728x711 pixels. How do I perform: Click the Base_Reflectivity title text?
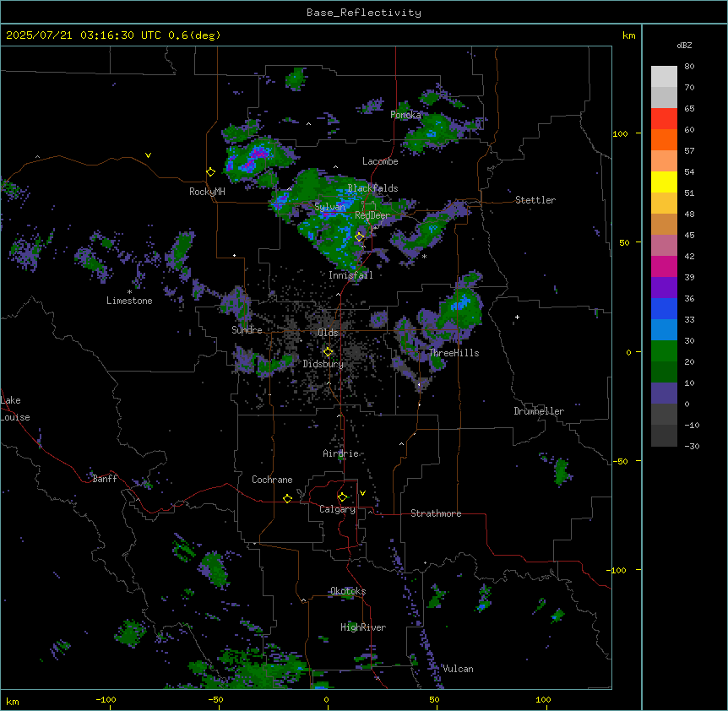click(x=364, y=13)
